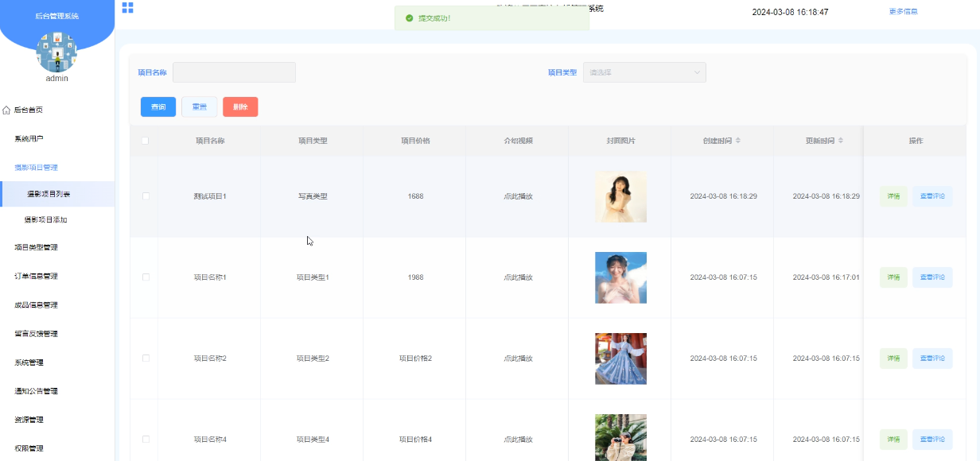Check the row checkbox for 项目名称1
The width and height of the screenshot is (980, 461).
pyautogui.click(x=146, y=277)
